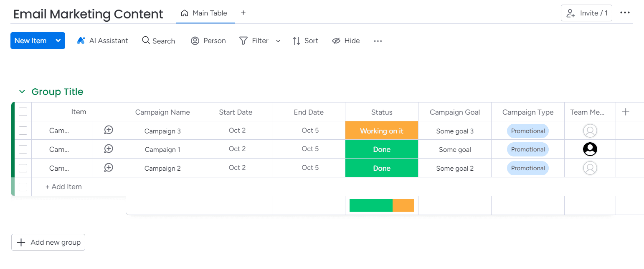Open the AI Assistant tool
644x269 pixels.
pyautogui.click(x=102, y=41)
